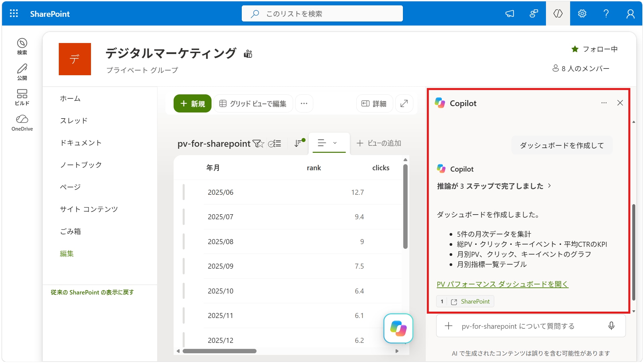This screenshot has width=644, height=363.
Task: Open ドキュメント in site navigation
Action: point(81,143)
